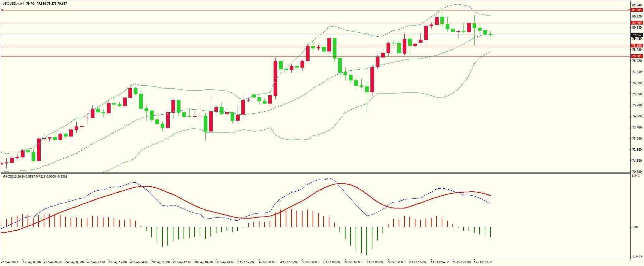Click the 71.680 price axis label

point(637,161)
